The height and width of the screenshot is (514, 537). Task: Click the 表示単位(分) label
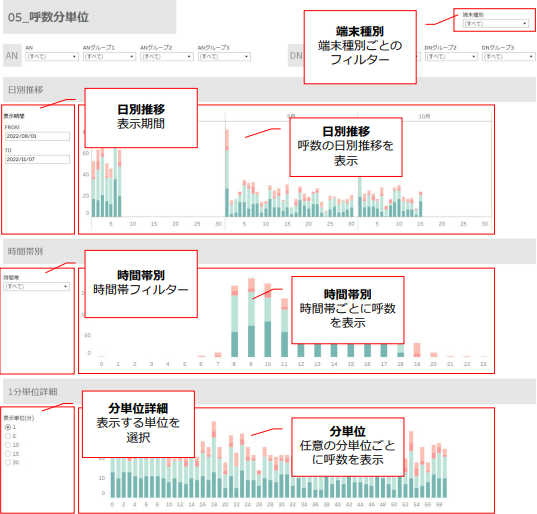coord(19,418)
